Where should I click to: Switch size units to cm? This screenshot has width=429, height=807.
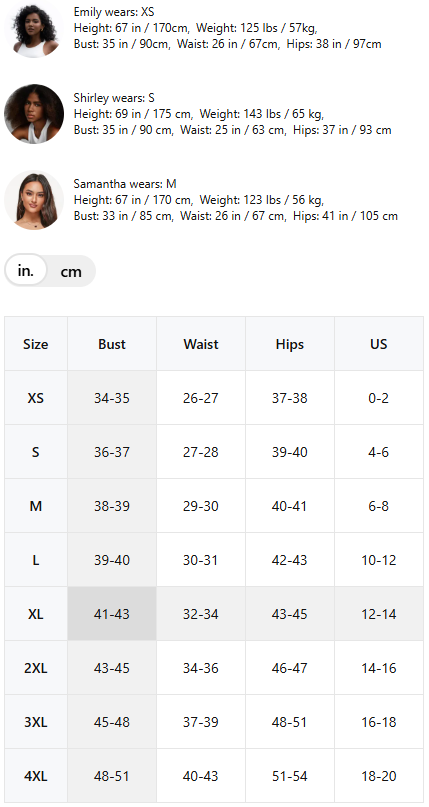[71, 271]
